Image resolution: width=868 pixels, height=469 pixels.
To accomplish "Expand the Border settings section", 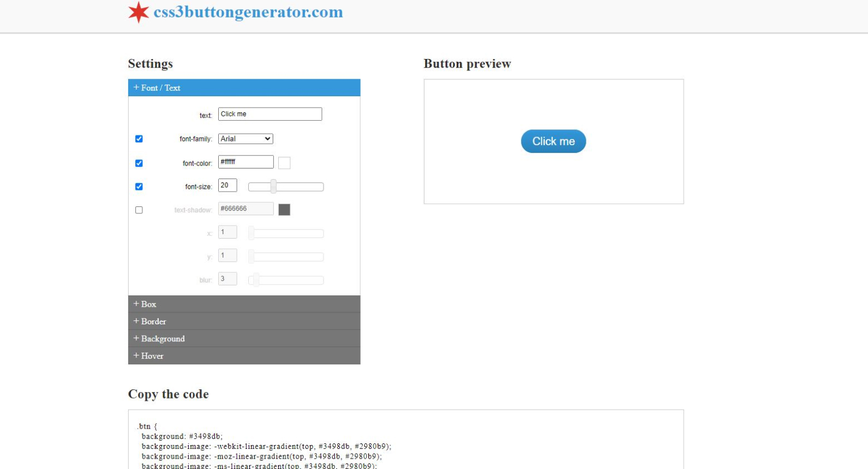I will (244, 322).
